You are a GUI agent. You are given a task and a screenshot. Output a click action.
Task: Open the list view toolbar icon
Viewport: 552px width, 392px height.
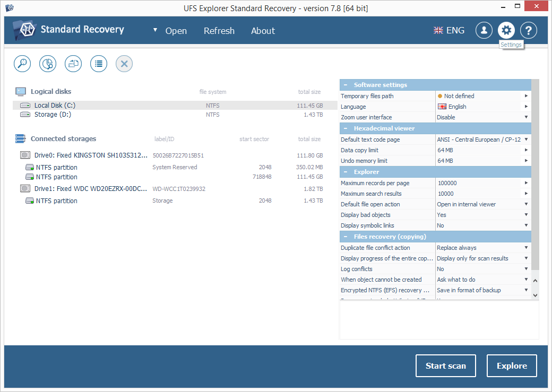(98, 64)
